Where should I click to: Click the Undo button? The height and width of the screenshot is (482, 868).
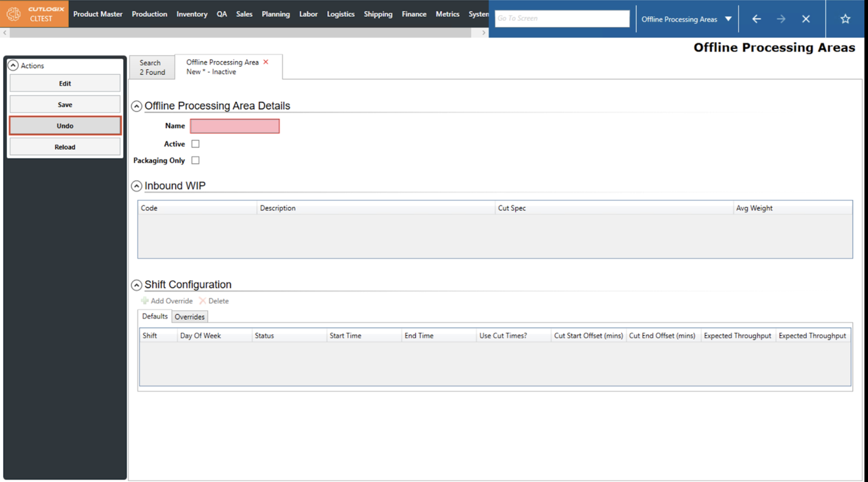click(65, 126)
